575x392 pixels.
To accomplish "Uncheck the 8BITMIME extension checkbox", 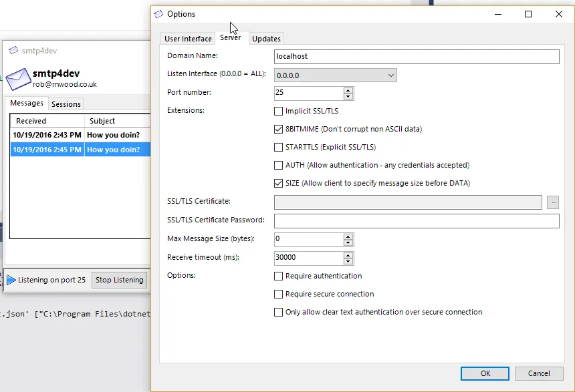I will [x=278, y=129].
